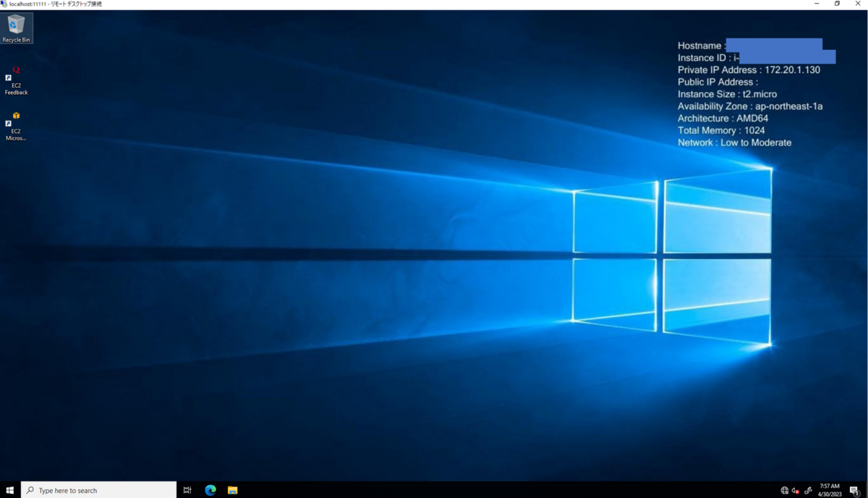Click 'Instance Size : t2.micro' text
This screenshot has height=498, width=868.
point(727,94)
